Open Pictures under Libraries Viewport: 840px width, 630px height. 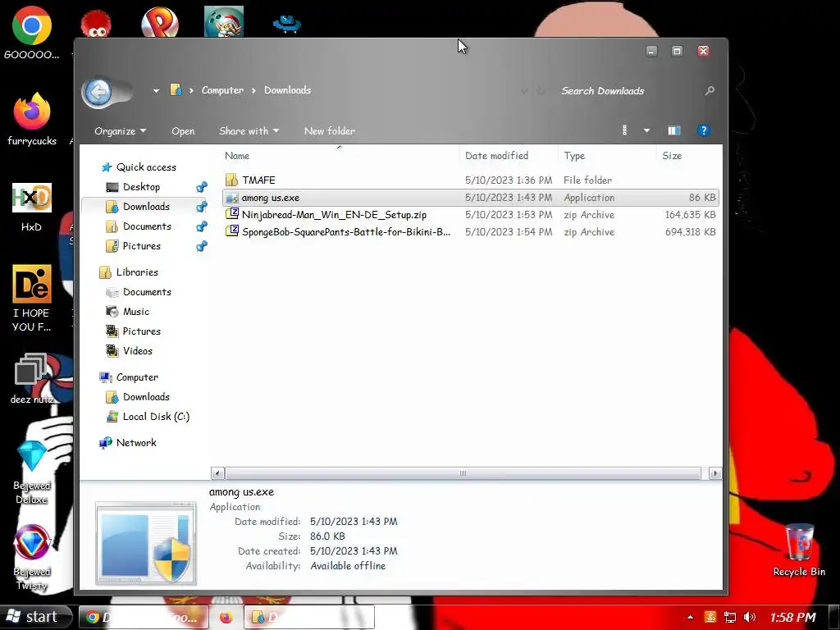(141, 331)
